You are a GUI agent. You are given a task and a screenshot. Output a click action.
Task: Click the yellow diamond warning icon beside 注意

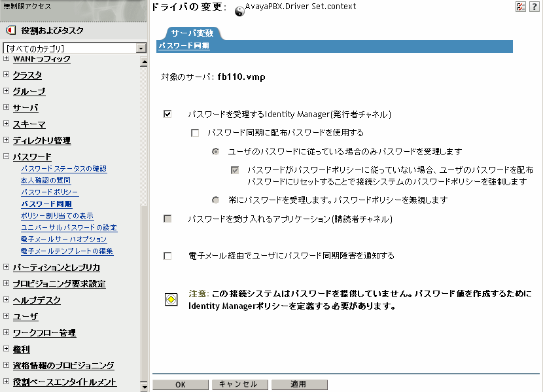coord(170,301)
